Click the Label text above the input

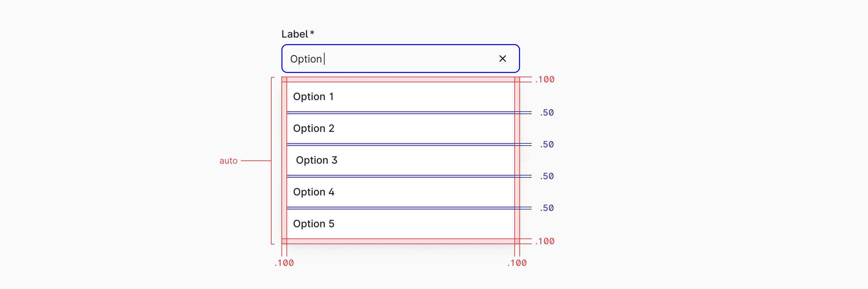pyautogui.click(x=295, y=34)
